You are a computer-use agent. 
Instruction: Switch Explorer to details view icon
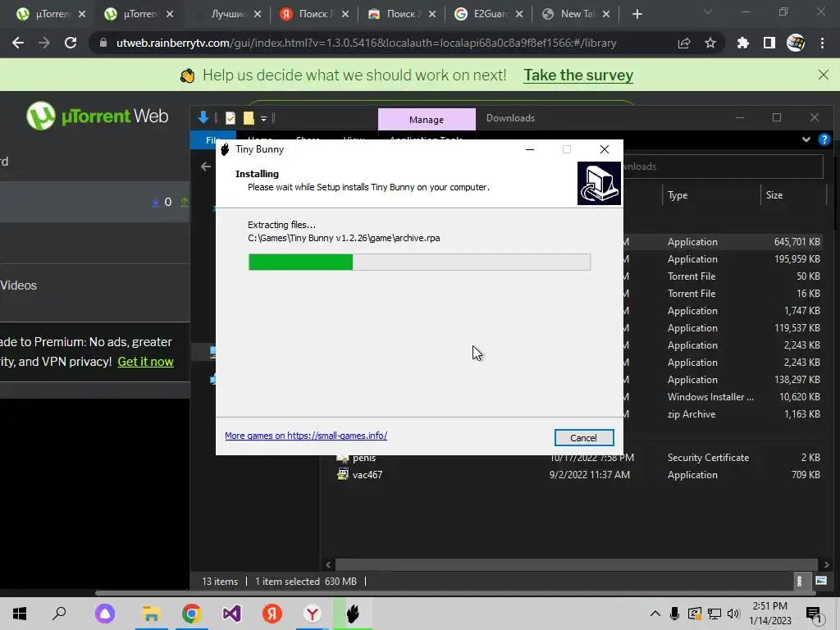pyautogui.click(x=799, y=582)
